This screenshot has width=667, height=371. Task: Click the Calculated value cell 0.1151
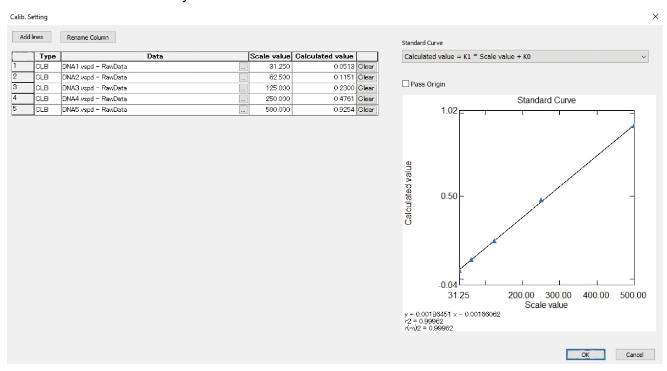(x=324, y=77)
